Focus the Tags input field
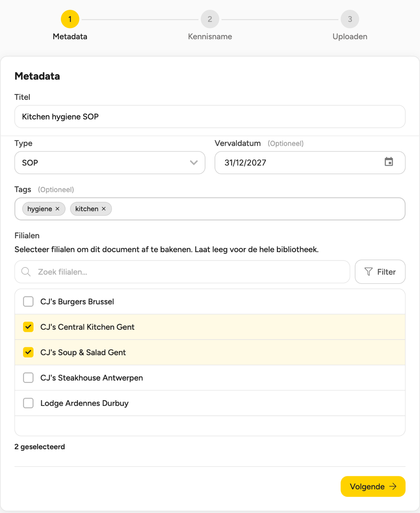 pos(210,209)
